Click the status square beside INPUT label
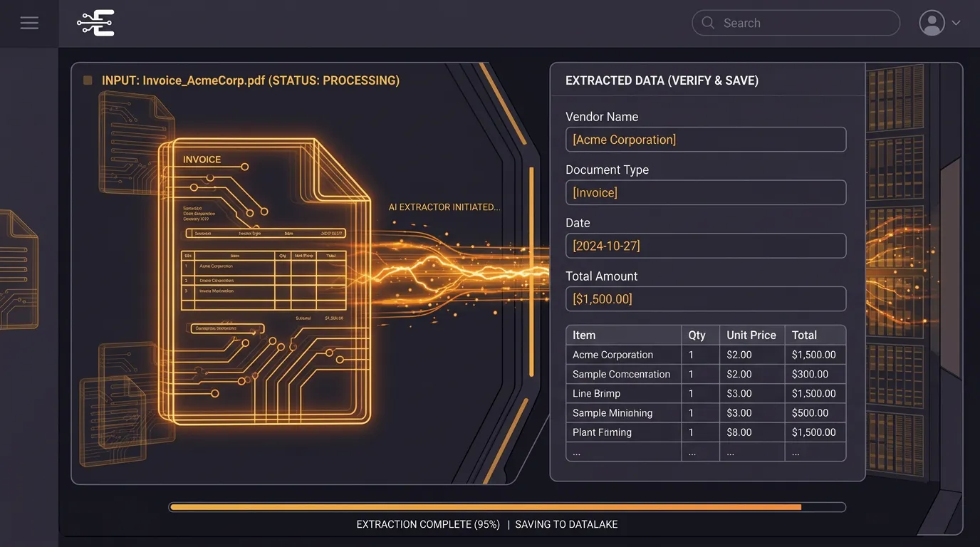The height and width of the screenshot is (547, 980). (x=86, y=80)
